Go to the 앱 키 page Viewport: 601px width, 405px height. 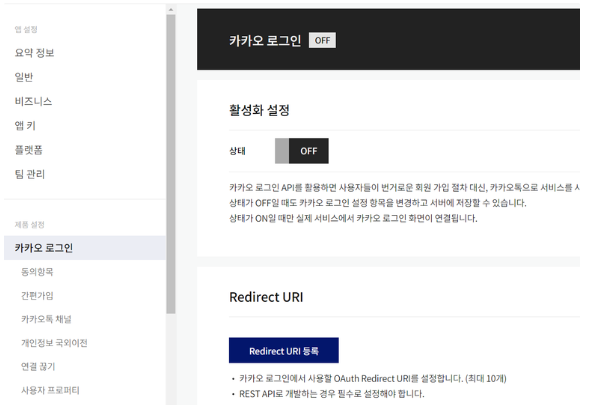click(25, 125)
